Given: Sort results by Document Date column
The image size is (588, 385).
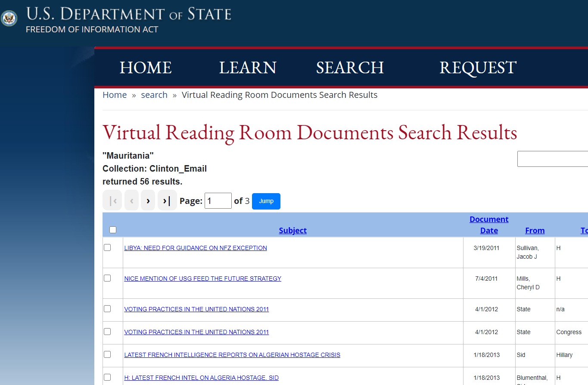Looking at the screenshot, I should pyautogui.click(x=489, y=225).
